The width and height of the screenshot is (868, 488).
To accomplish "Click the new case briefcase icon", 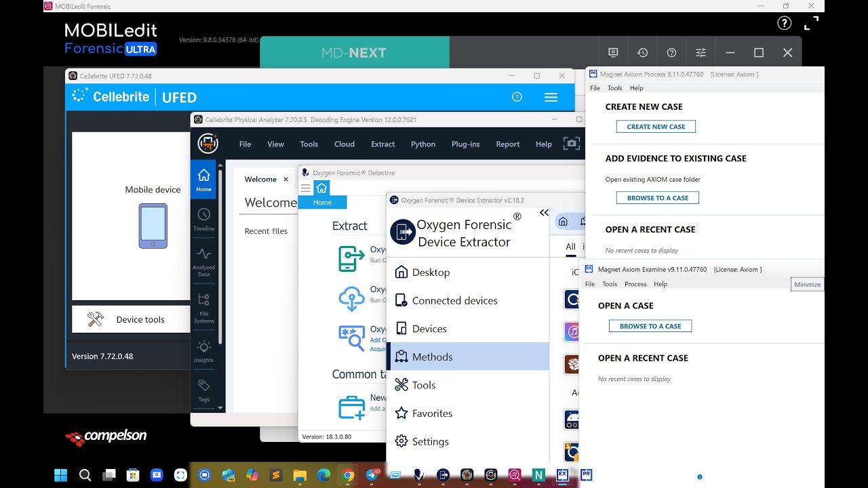I will (351, 407).
